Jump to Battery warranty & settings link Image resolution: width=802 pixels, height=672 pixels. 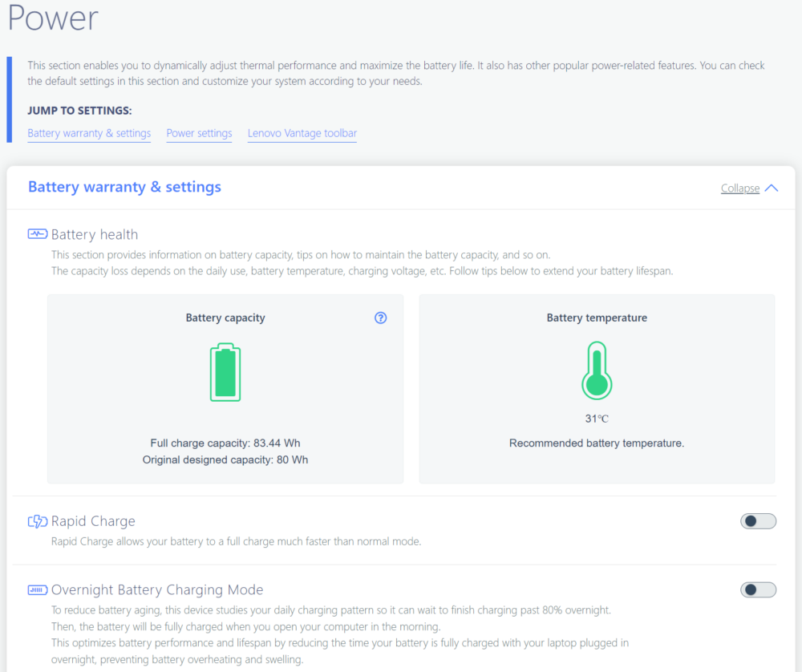tap(89, 133)
